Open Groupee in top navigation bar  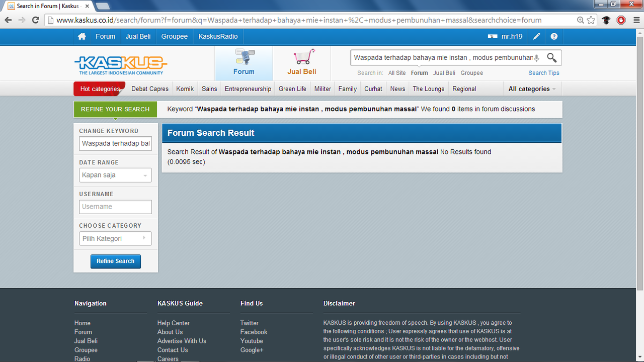pyautogui.click(x=175, y=37)
